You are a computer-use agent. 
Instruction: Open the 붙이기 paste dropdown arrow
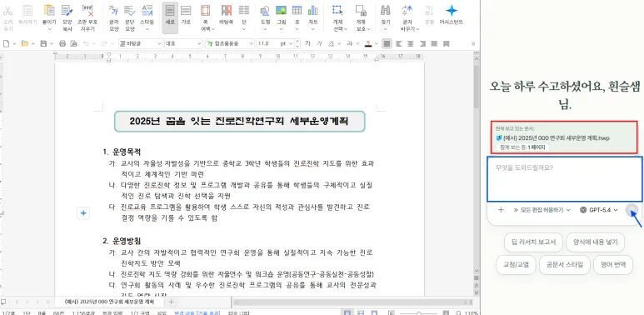pos(49,29)
